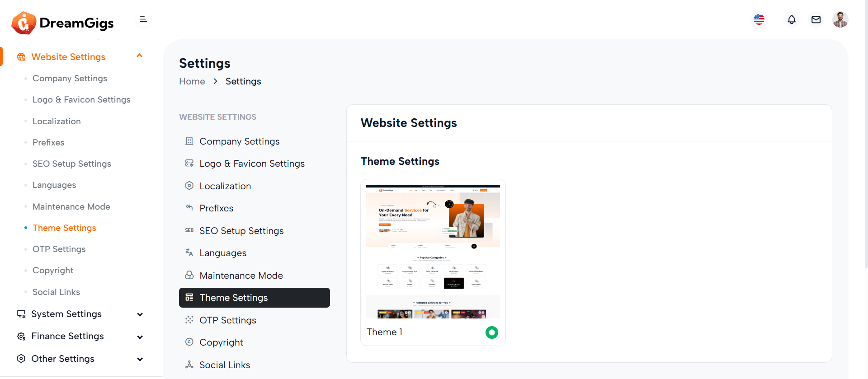The width and height of the screenshot is (868, 379).
Task: Click the US flag language icon
Action: coord(759,20)
